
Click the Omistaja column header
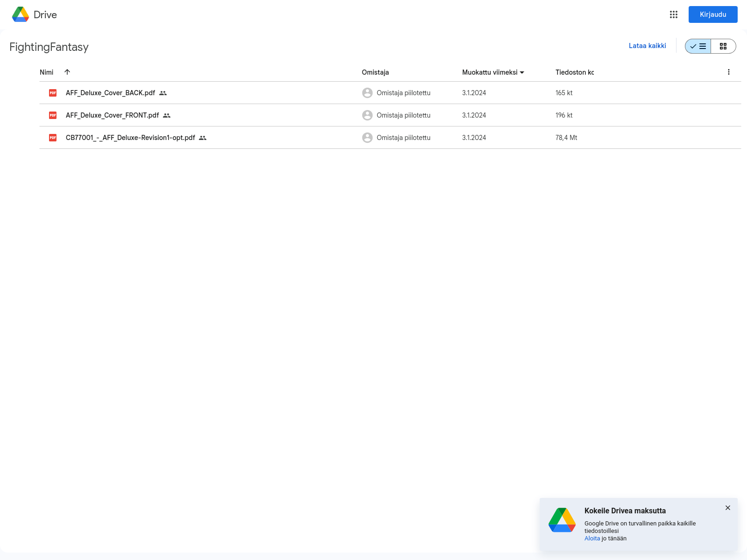coord(375,72)
